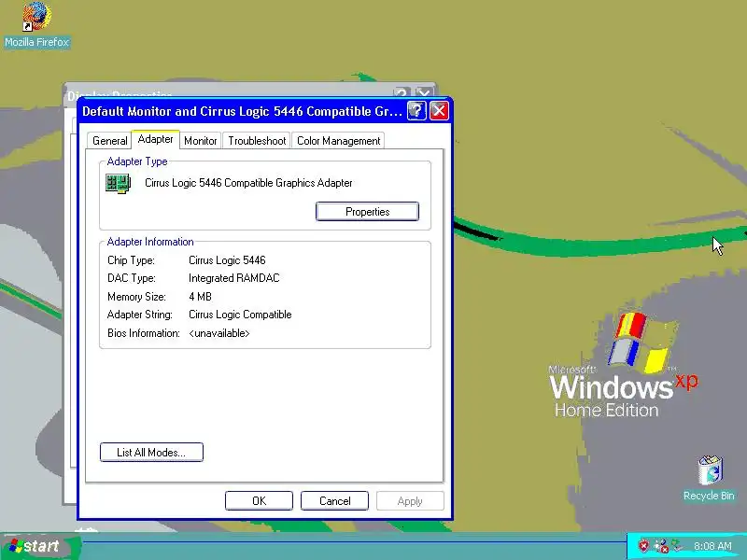Click the 'Adapter Type' group heading

pyautogui.click(x=137, y=161)
